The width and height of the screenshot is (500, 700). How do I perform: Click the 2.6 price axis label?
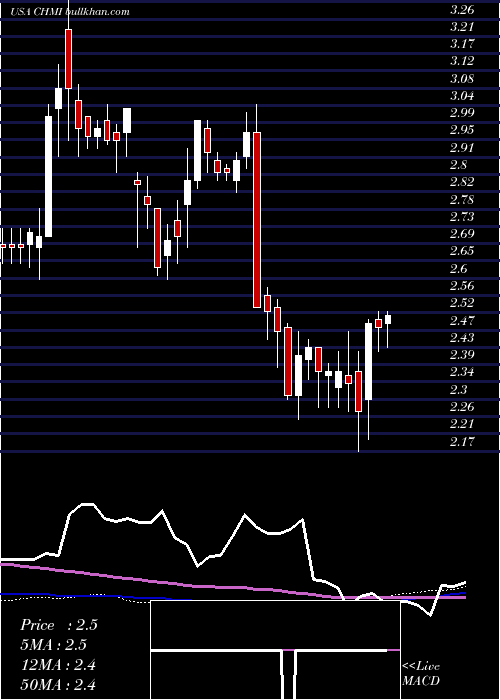458,269
